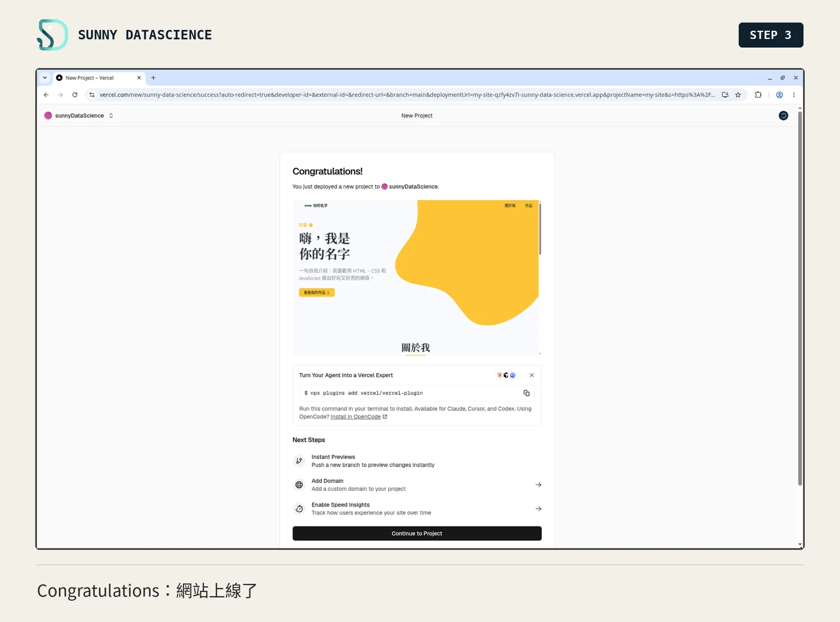Open a new browser tab

click(x=153, y=78)
